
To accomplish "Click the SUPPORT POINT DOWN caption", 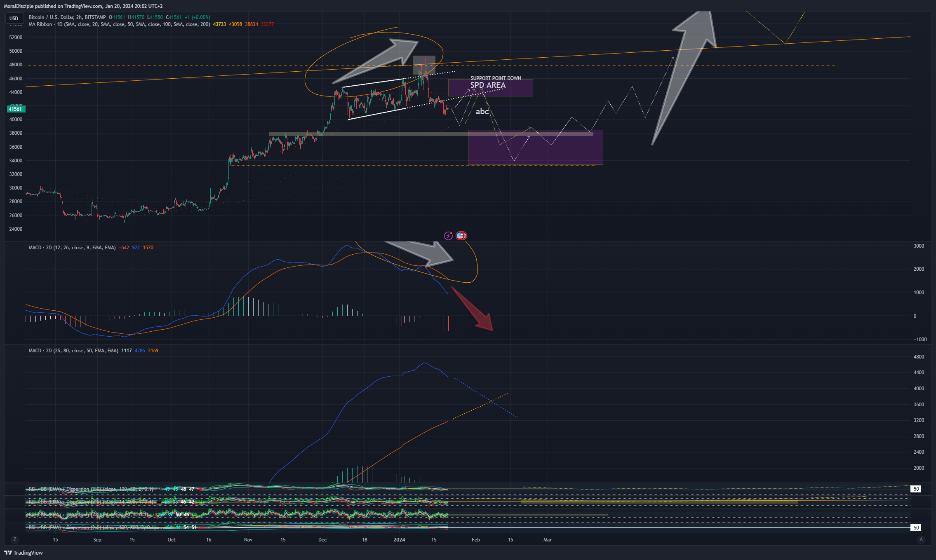I will click(496, 78).
